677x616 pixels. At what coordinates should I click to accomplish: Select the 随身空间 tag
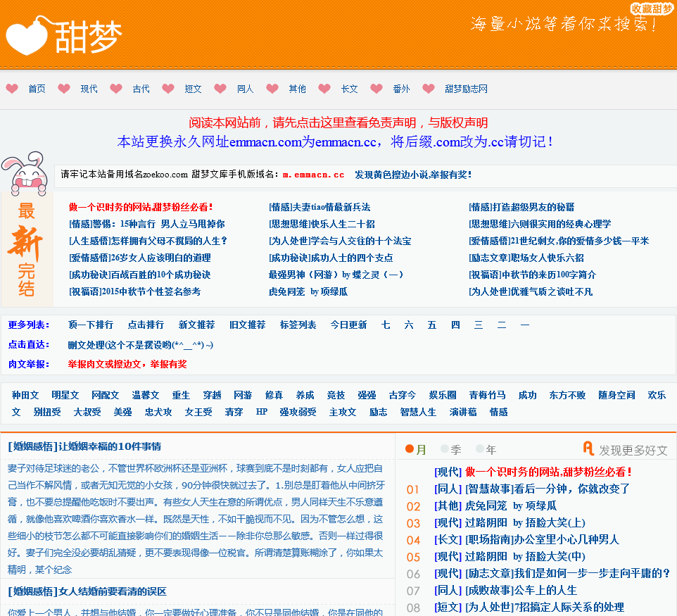click(616, 395)
